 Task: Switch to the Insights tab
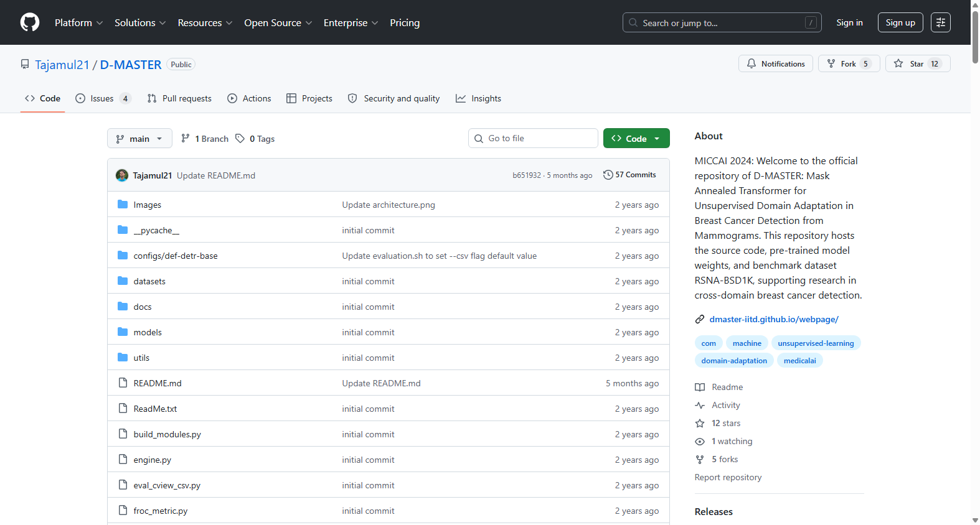[x=478, y=98]
